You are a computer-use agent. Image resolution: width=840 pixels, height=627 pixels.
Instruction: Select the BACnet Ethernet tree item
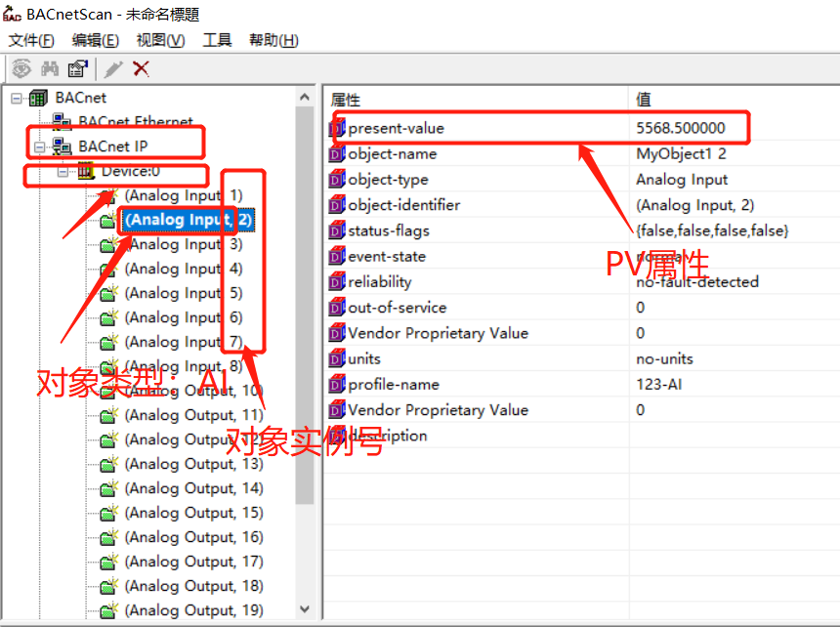136,121
